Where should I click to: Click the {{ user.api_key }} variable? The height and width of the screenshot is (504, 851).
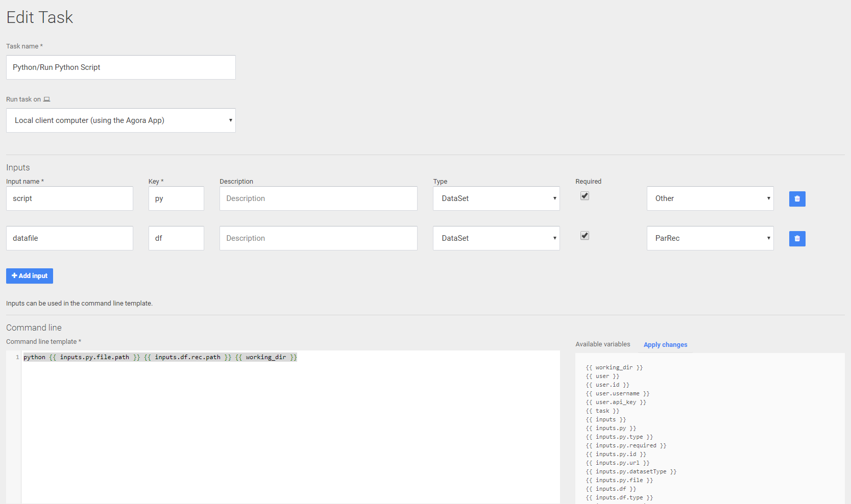coord(616,402)
